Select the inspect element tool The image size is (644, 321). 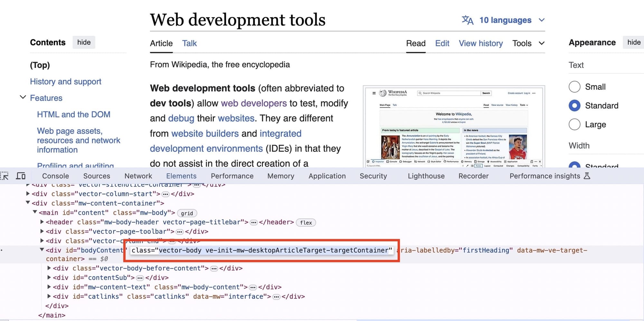tap(5, 176)
